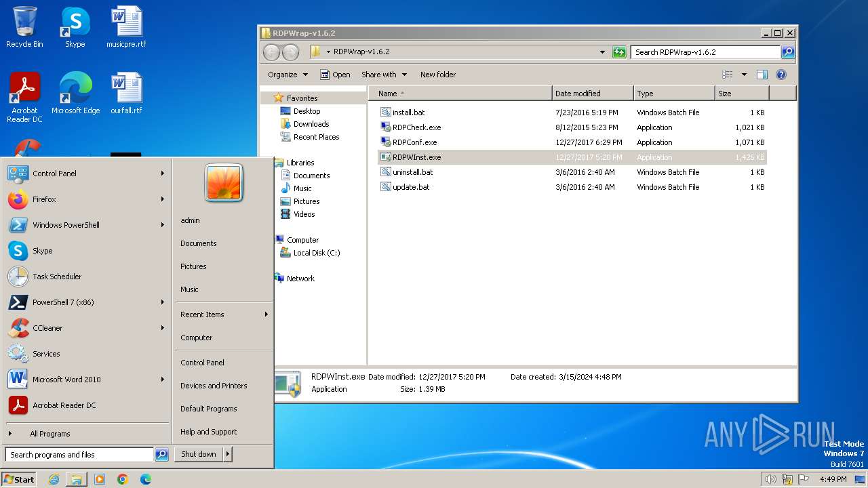Click the Shut down button
This screenshot has width=868, height=488.
point(199,455)
